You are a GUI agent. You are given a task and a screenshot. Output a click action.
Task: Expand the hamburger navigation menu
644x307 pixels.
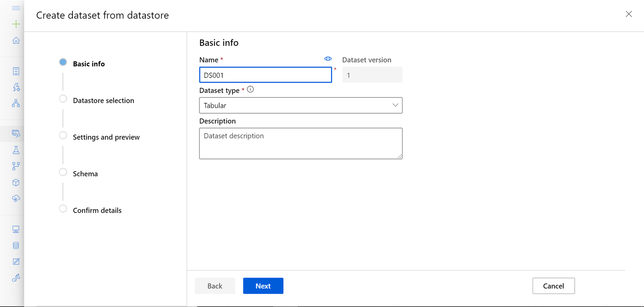click(16, 8)
